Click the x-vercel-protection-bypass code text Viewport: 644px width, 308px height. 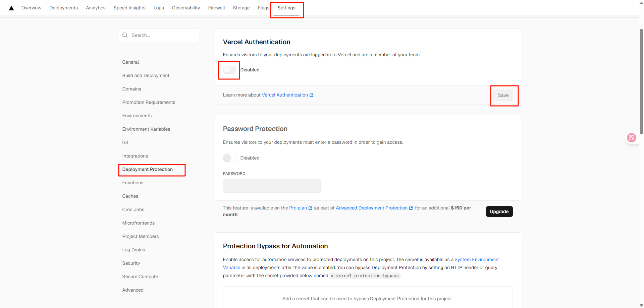coord(365,276)
